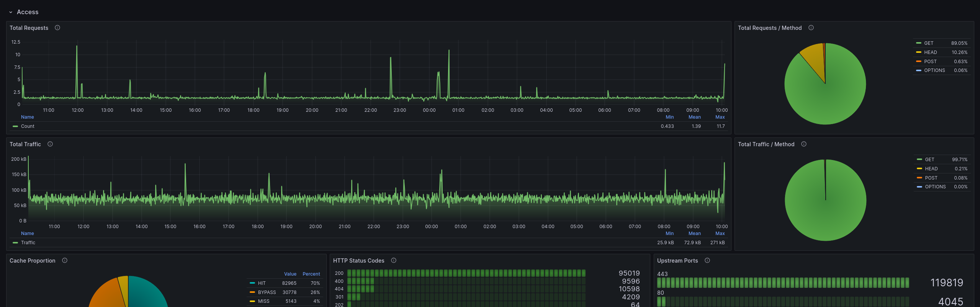
Task: Sort Total Traffic legend by Mean column
Action: click(695, 234)
